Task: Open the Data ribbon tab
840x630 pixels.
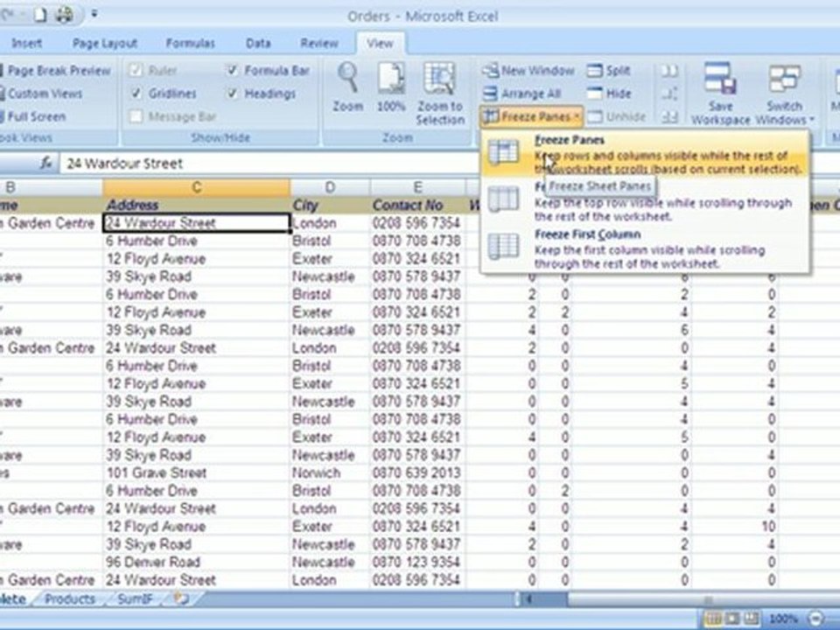Action: [258, 43]
